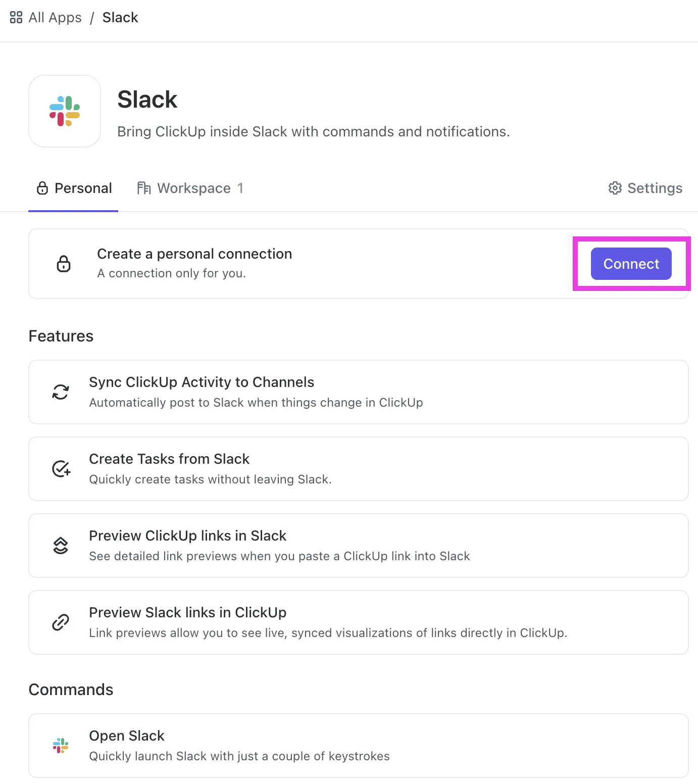Connect a personal Slack connection
This screenshot has width=698, height=784.
(631, 264)
